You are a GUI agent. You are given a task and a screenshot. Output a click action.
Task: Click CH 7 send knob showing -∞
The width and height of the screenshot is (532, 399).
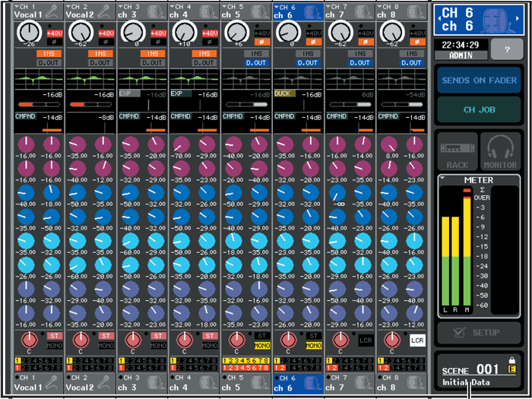click(337, 193)
